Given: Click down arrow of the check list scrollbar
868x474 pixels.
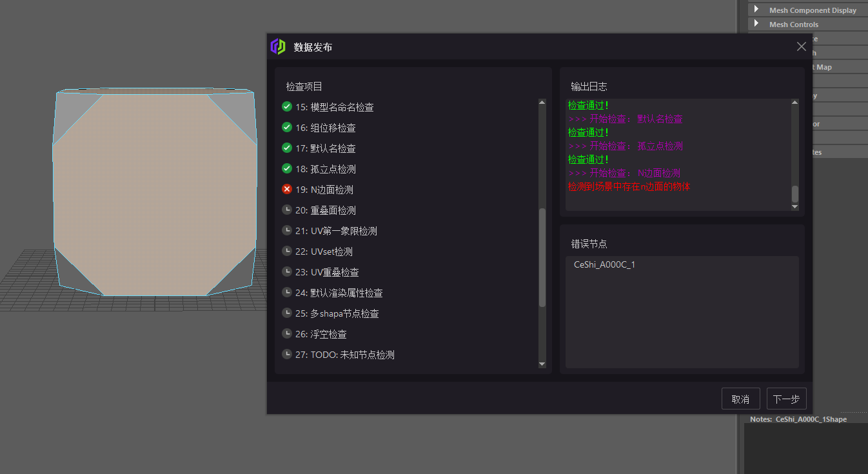Looking at the screenshot, I should coord(542,363).
